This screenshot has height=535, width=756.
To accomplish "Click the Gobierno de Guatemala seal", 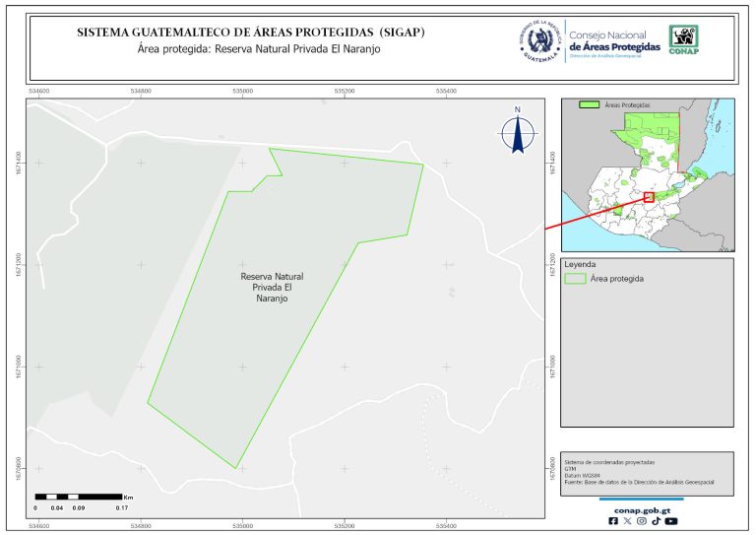I will coord(539,41).
